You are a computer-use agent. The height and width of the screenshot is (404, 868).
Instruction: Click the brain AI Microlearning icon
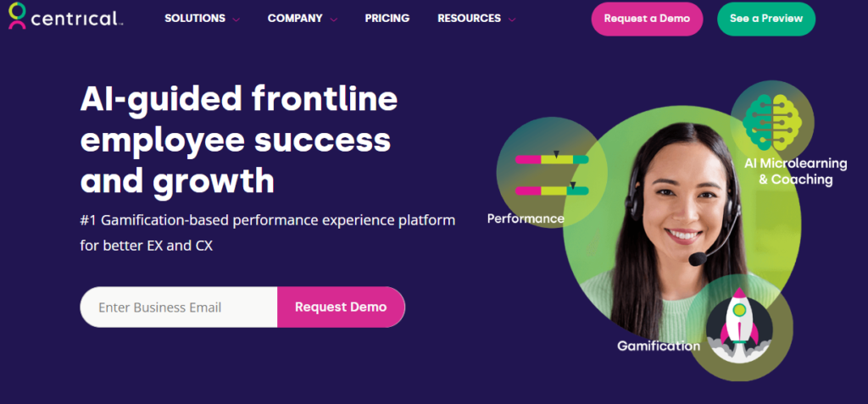(x=772, y=123)
